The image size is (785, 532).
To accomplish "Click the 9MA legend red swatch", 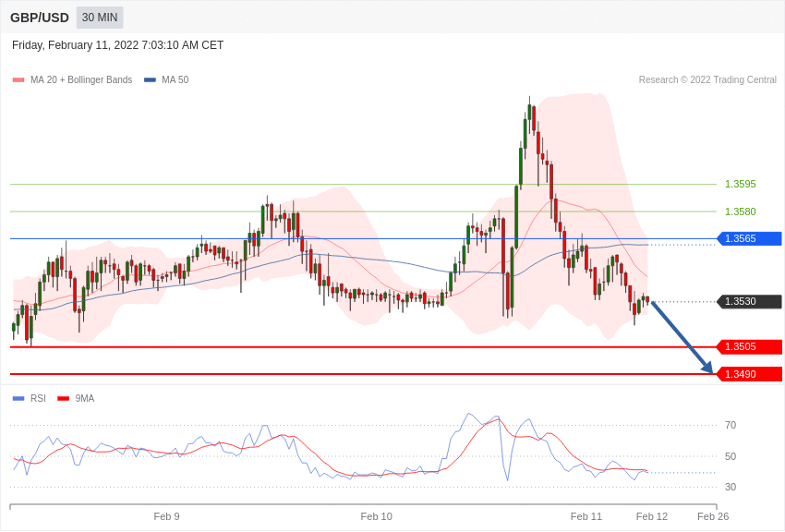I will click(63, 399).
